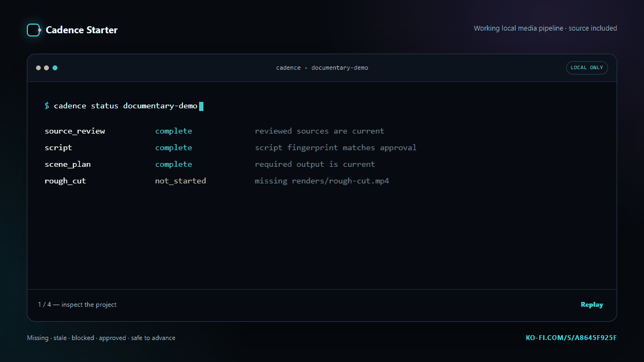This screenshot has width=644, height=362.
Task: Select the script row label
Action: [58, 147]
